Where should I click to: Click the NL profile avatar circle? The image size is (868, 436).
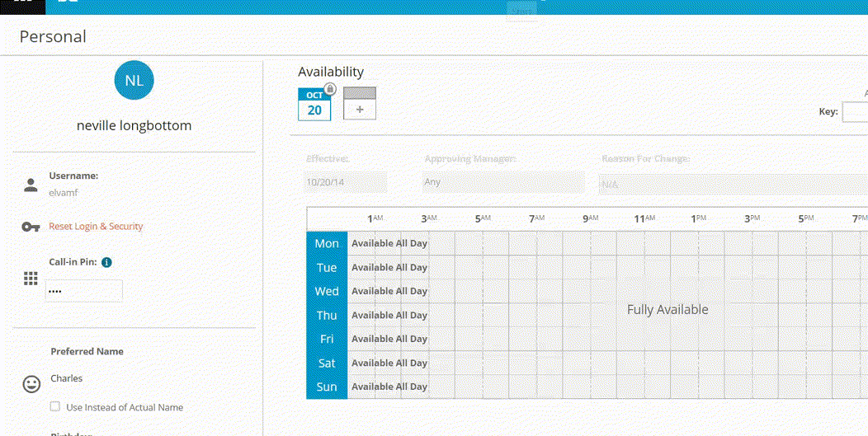134,80
